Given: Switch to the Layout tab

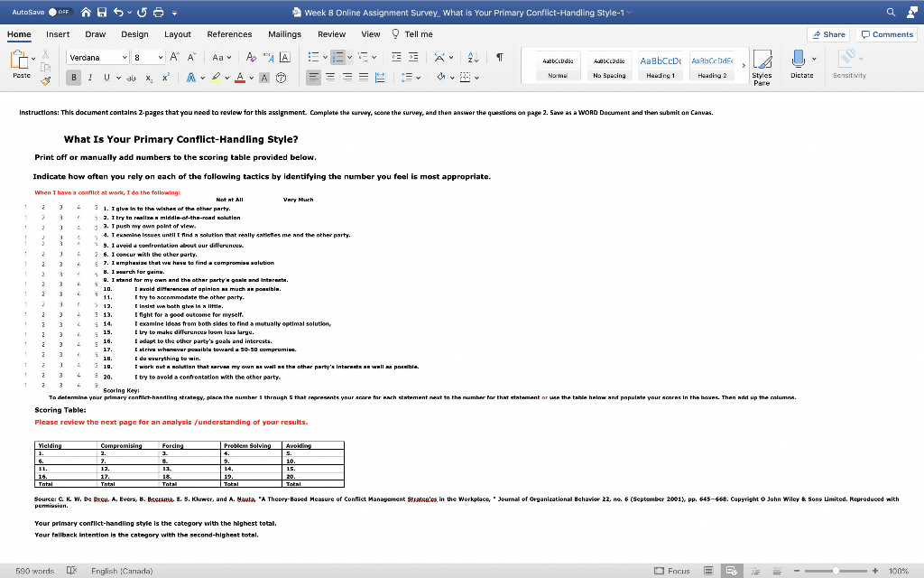Looking at the screenshot, I should 178,34.
